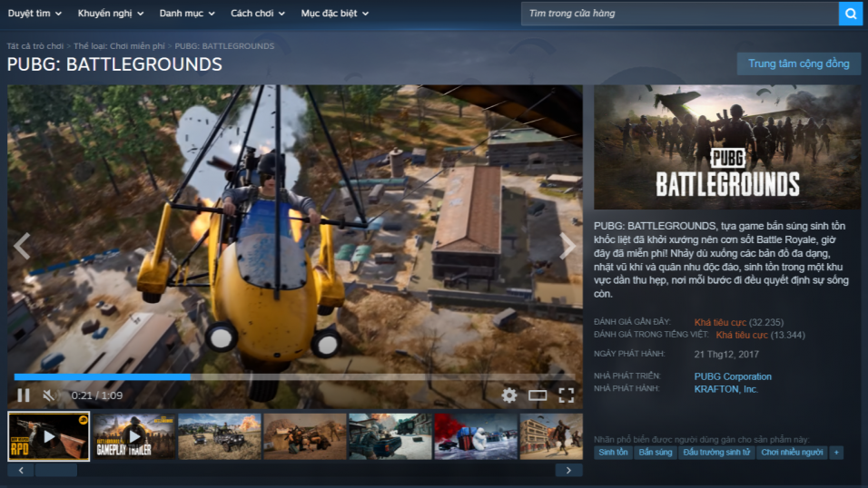The width and height of the screenshot is (868, 488).
Task: Open Khuyến nghị dropdown menu
Action: [x=110, y=14]
